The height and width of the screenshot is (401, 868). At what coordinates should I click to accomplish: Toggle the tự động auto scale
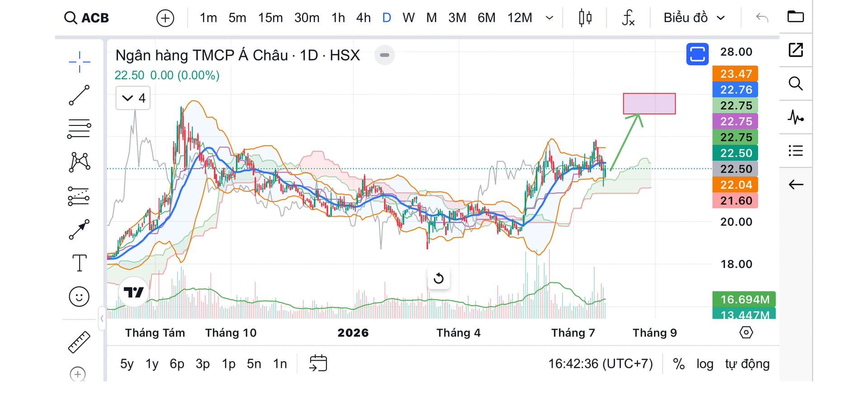click(x=747, y=364)
